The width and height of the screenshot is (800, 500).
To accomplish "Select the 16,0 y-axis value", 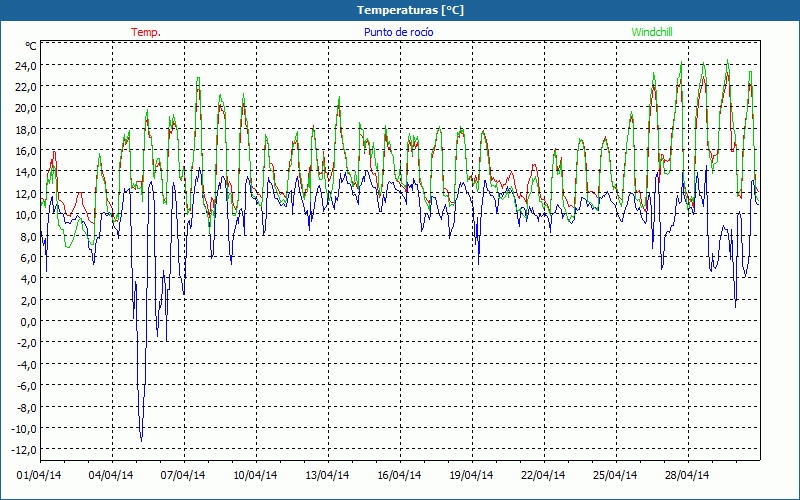I will [27, 151].
